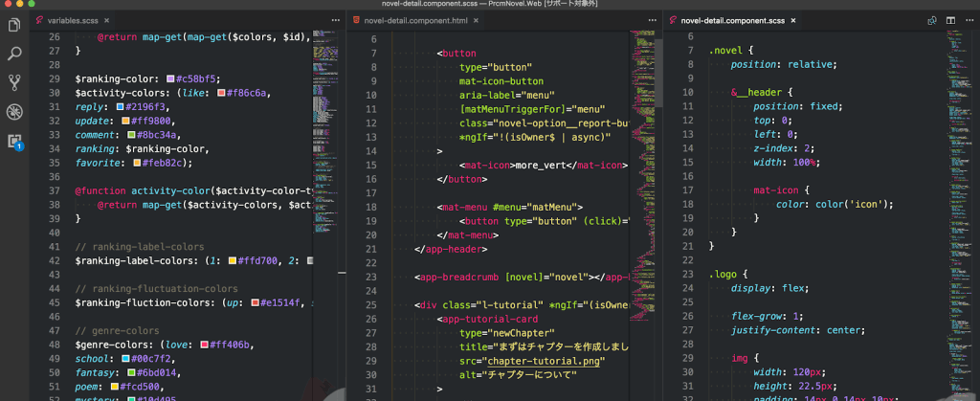Open Extensions view with badge 1
The image size is (980, 401).
click(x=14, y=142)
